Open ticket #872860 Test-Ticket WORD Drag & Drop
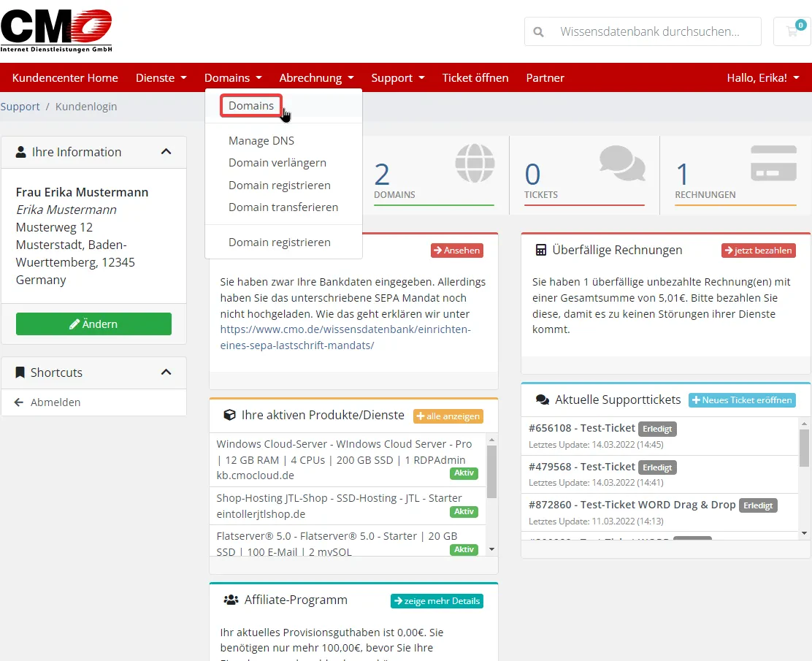The width and height of the screenshot is (812, 661). click(x=632, y=505)
